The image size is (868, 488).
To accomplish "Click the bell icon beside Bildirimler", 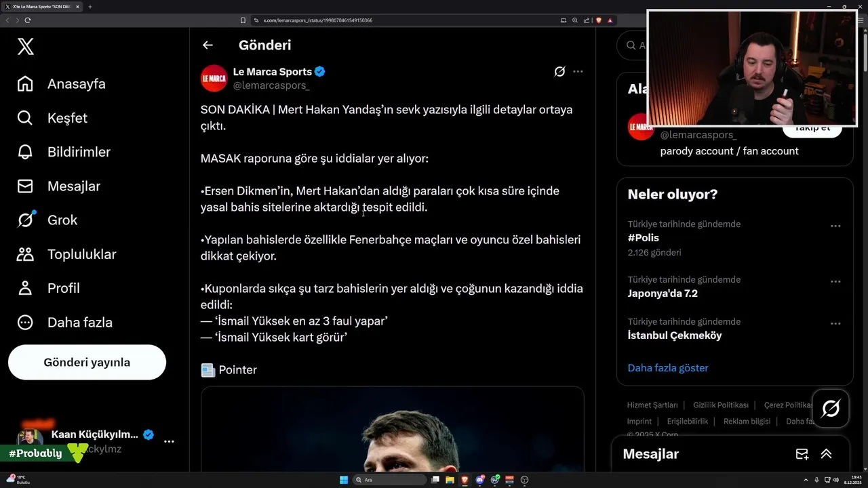I will tap(25, 152).
